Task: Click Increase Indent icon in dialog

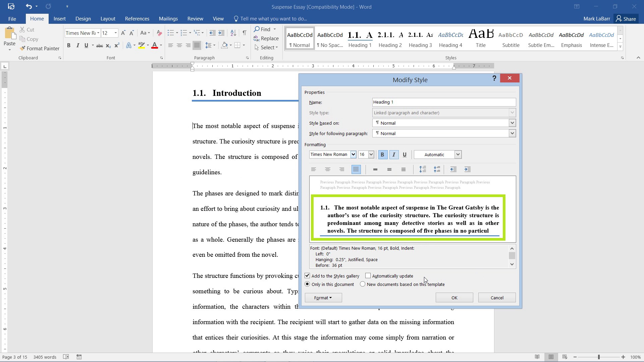Action: (468, 169)
